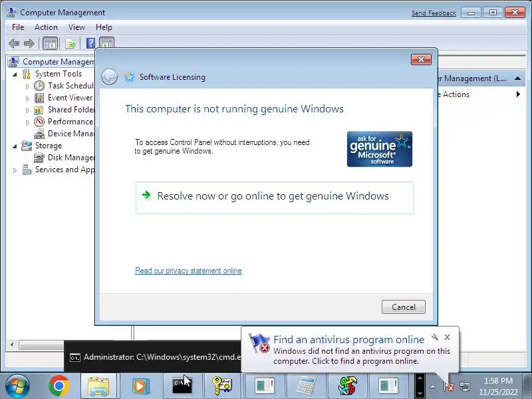Collapse the Storage node
This screenshot has width=532, height=399.
15,146
